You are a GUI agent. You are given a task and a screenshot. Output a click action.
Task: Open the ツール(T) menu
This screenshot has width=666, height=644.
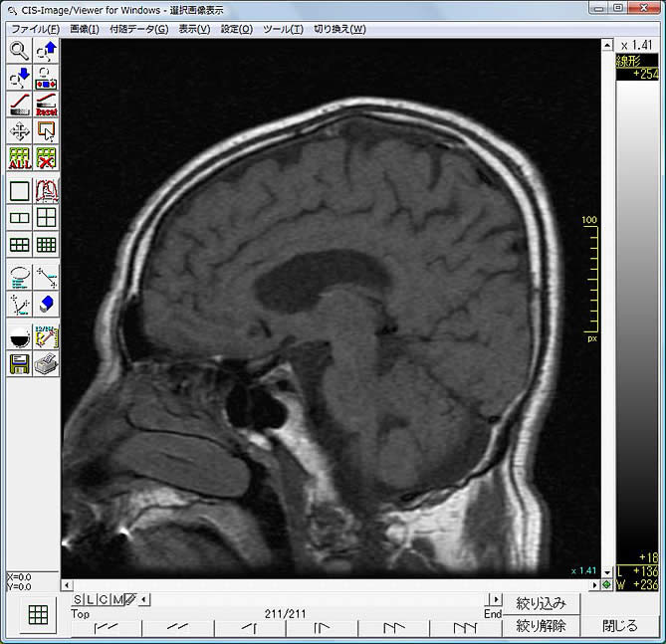(x=284, y=29)
